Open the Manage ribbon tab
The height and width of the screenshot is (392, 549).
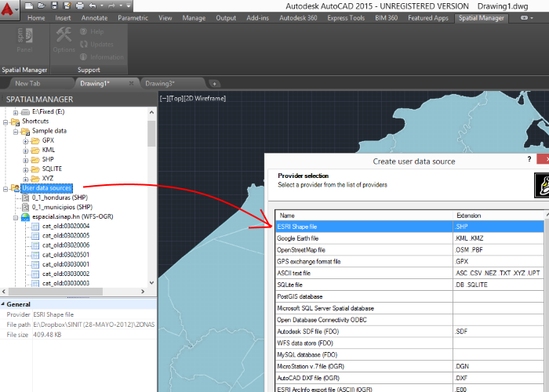pyautogui.click(x=194, y=18)
